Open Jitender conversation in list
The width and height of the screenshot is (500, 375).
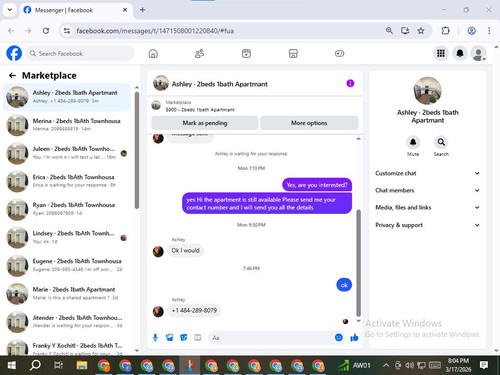pos(67,322)
